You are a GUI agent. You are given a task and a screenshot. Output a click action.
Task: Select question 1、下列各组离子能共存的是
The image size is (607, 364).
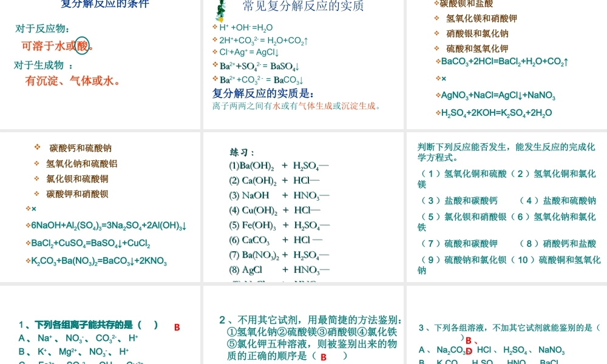coord(89,325)
